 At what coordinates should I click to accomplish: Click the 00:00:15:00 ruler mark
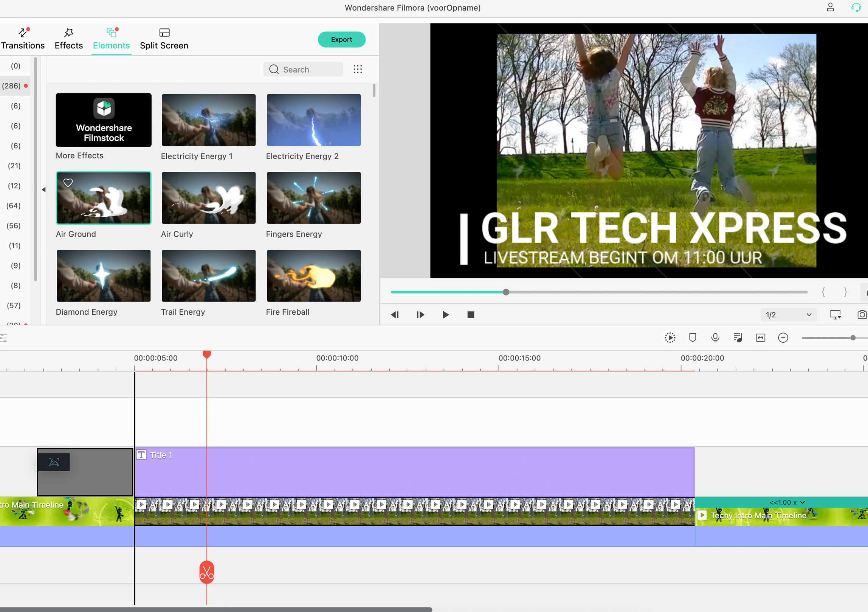[519, 358]
